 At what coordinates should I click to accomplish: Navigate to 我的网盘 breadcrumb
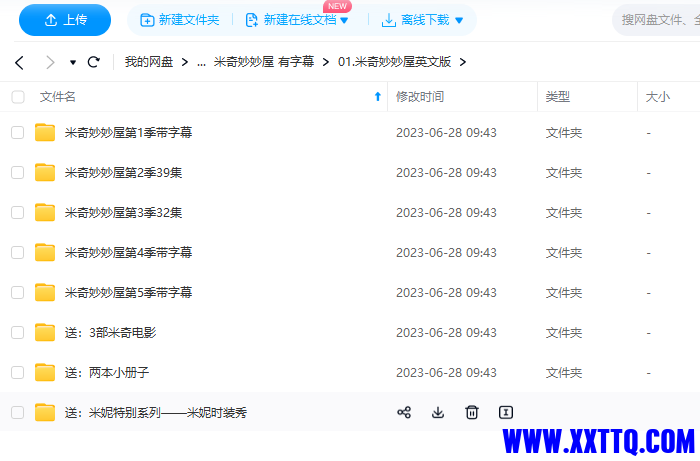(x=149, y=62)
